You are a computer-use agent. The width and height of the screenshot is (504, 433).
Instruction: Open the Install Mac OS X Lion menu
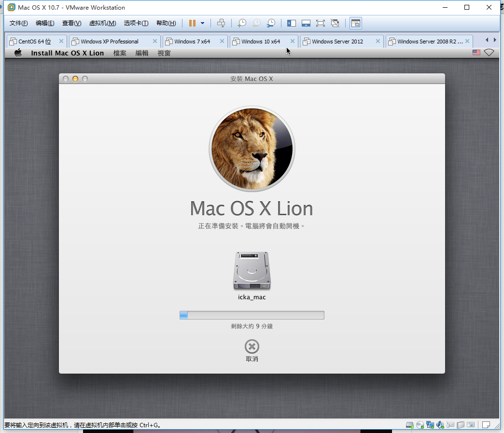[x=68, y=53]
